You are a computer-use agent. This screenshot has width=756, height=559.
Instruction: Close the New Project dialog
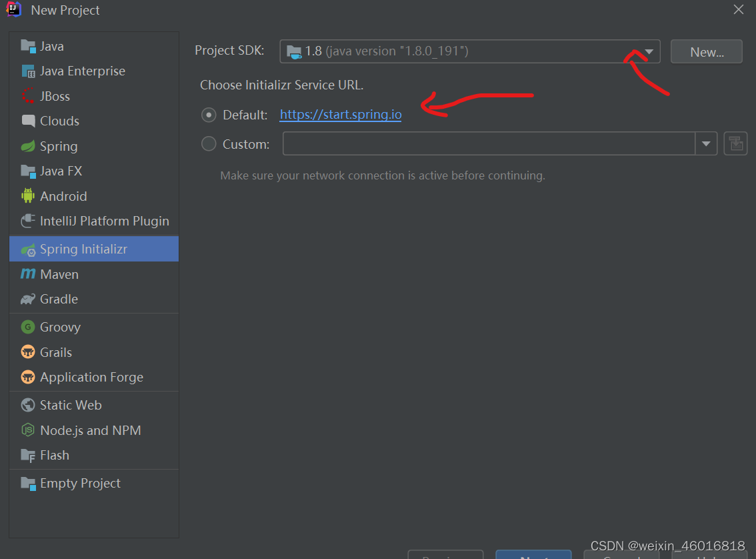pos(738,9)
